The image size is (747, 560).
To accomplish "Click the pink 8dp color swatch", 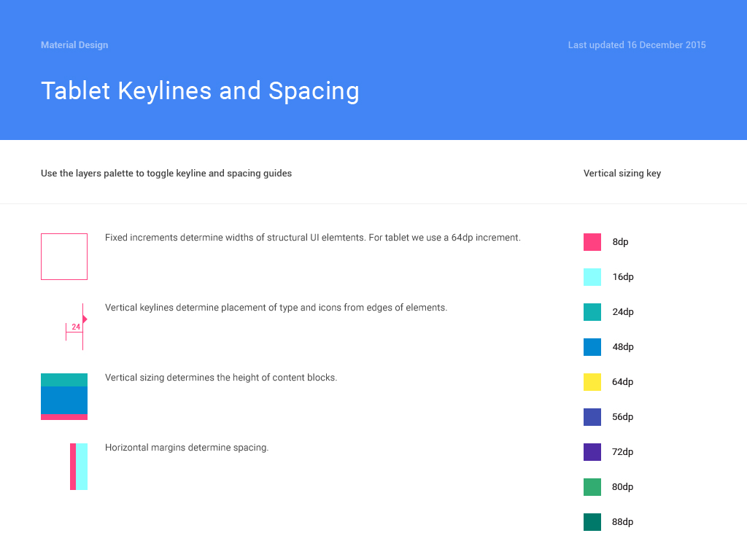I will pos(592,242).
